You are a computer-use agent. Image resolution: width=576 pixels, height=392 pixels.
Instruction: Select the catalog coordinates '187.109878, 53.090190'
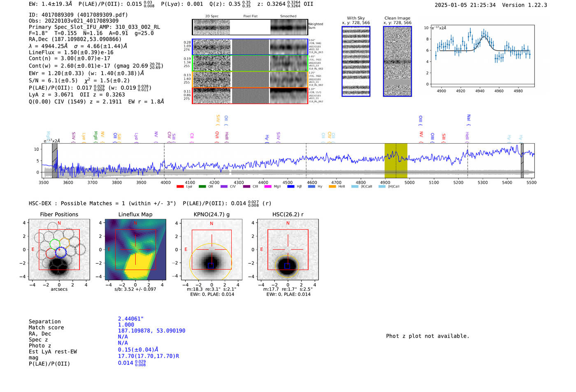click(x=152, y=331)
